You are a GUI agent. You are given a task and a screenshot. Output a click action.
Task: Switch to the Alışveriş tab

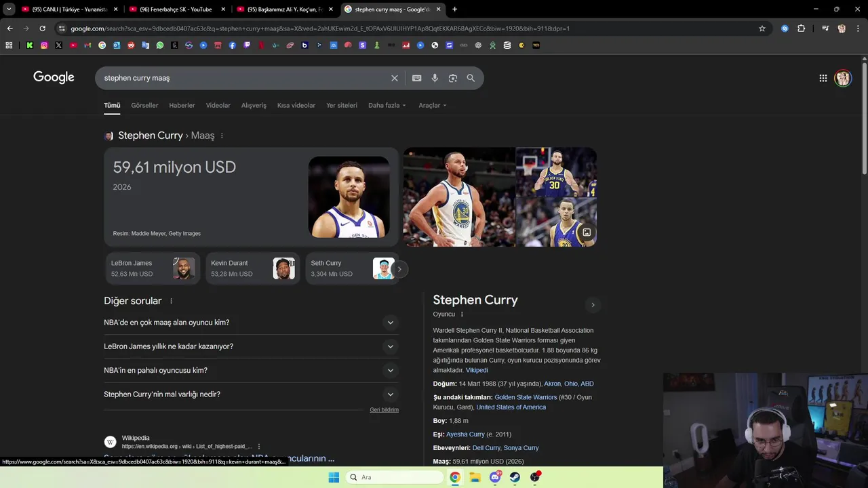pyautogui.click(x=254, y=105)
